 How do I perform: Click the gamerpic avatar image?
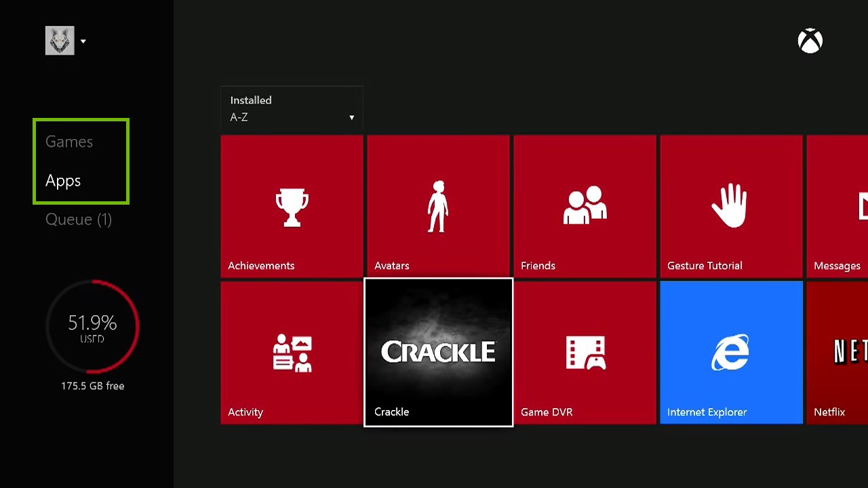pyautogui.click(x=59, y=40)
